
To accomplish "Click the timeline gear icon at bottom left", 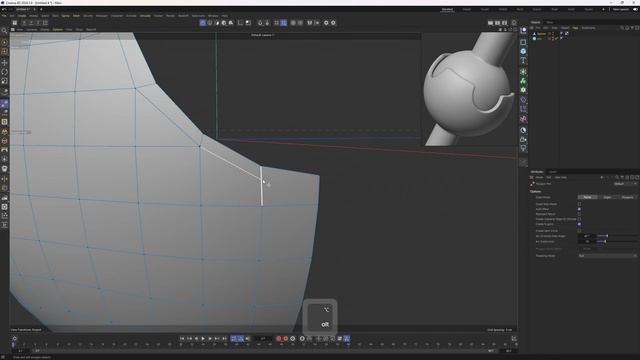I will click(15, 338).
